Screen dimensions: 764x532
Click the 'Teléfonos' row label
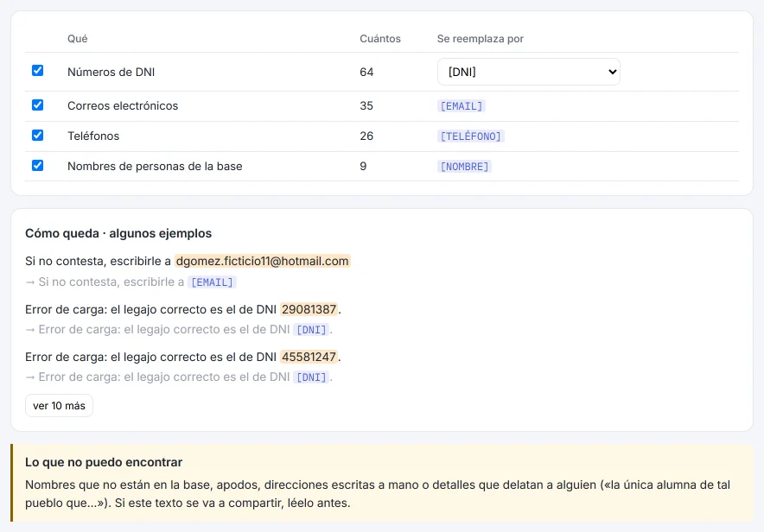click(93, 136)
